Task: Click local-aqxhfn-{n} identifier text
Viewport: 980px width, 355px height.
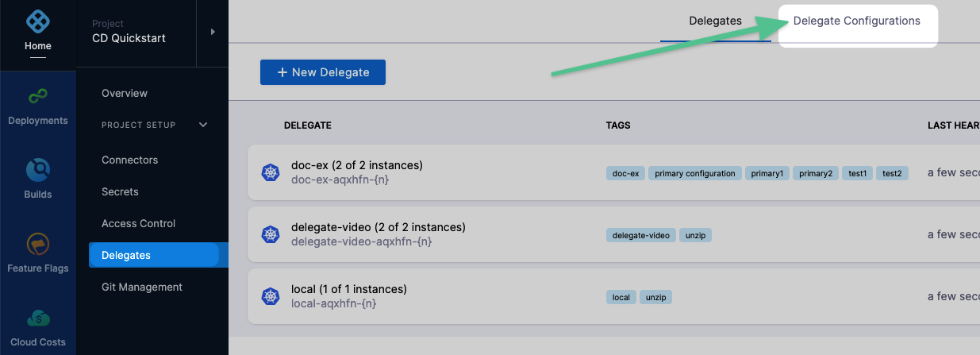Action: pos(333,303)
